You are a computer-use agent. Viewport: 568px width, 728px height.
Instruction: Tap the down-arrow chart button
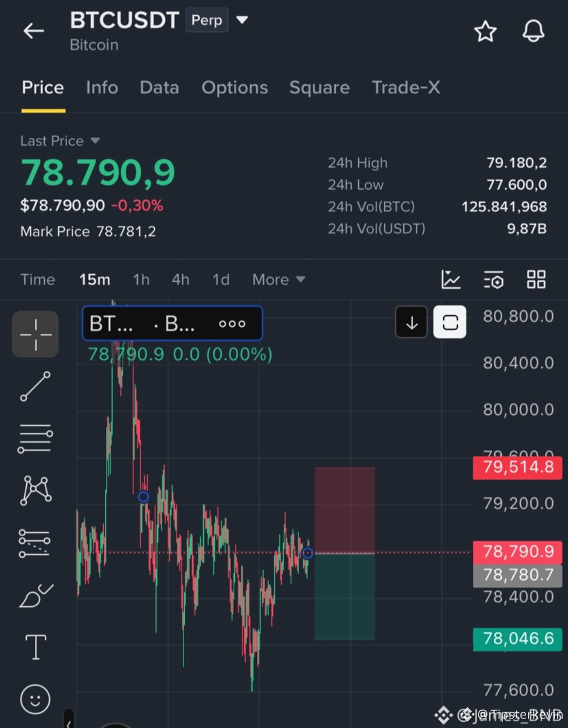click(x=412, y=322)
